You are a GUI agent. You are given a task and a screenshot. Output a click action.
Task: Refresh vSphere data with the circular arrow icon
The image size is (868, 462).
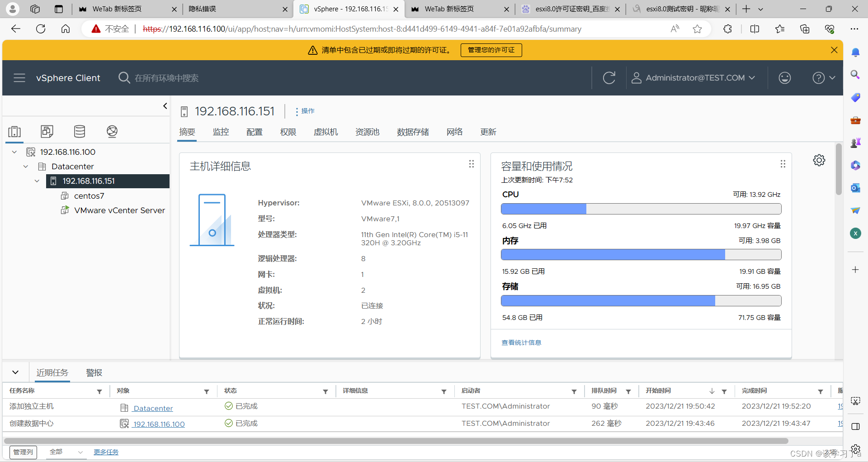coord(609,78)
